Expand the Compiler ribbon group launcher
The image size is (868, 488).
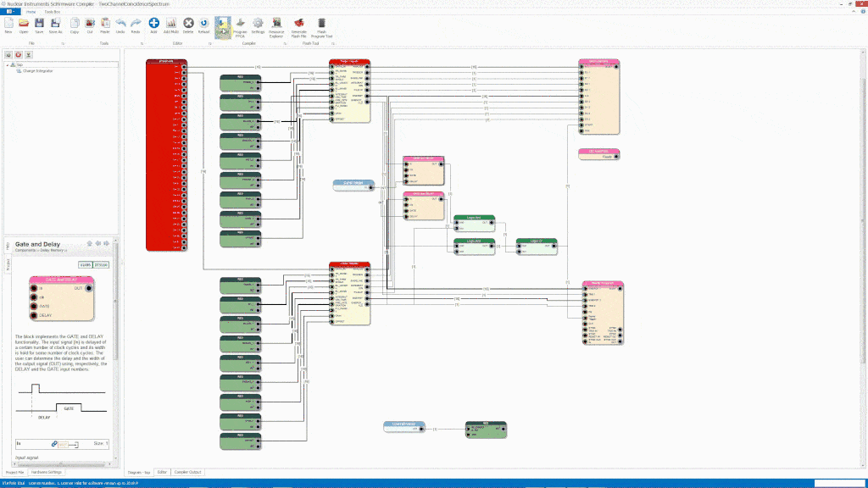tap(285, 43)
